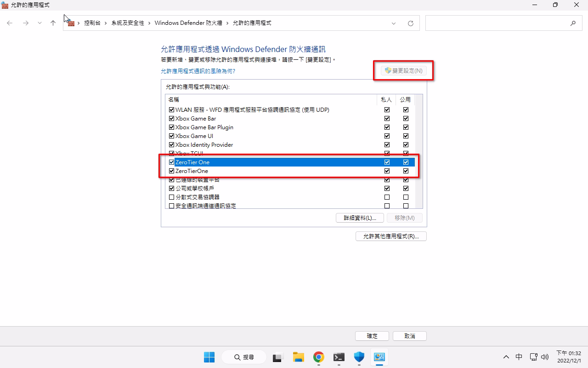Image resolution: width=588 pixels, height=368 pixels.
Task: Click the app list vertical scrollbar
Action: (418, 152)
